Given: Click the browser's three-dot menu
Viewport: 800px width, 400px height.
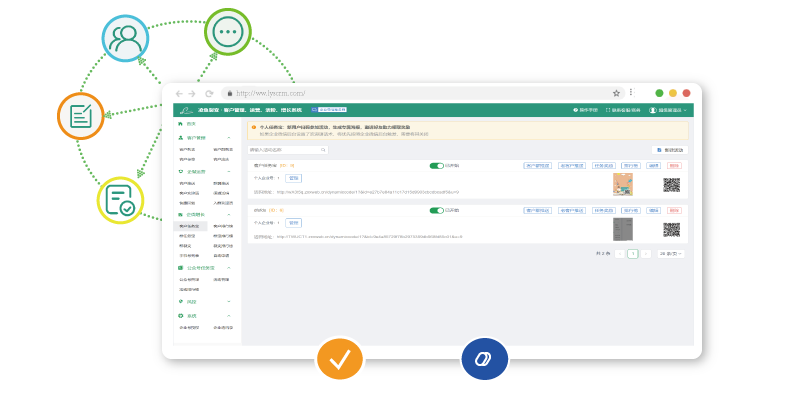Looking at the screenshot, I should pyautogui.click(x=630, y=93).
